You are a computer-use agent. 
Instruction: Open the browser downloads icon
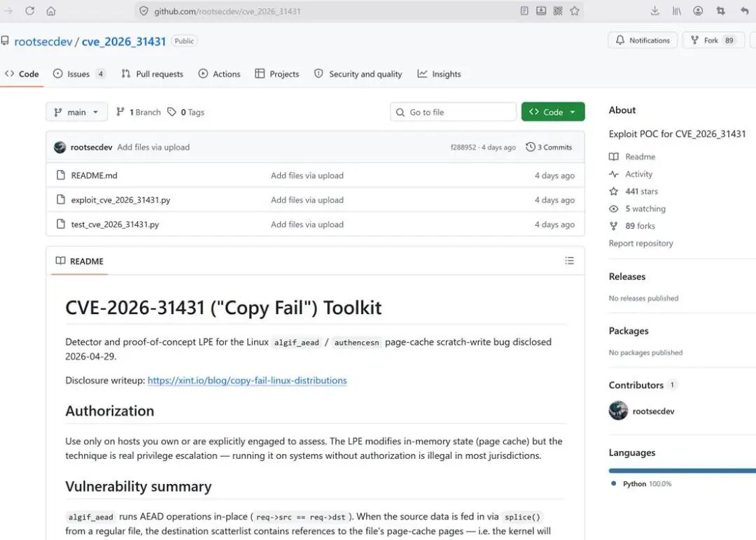tap(654, 10)
